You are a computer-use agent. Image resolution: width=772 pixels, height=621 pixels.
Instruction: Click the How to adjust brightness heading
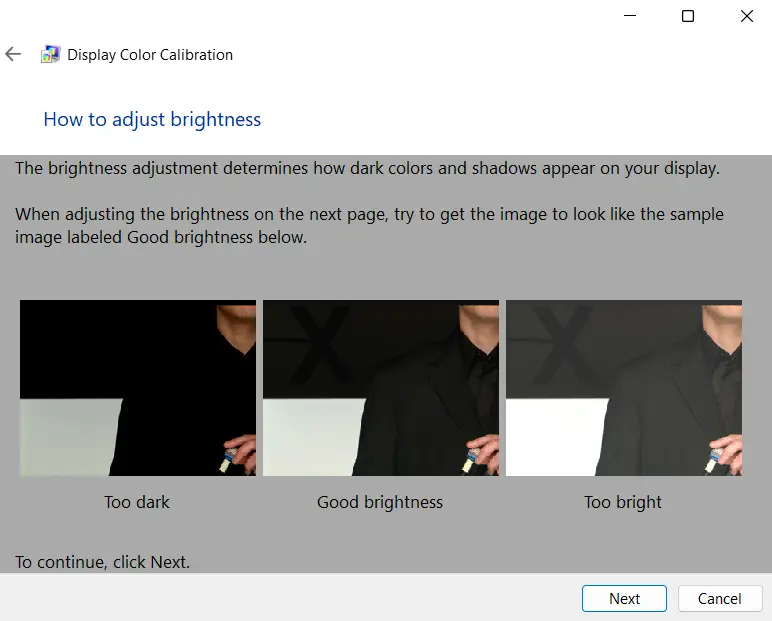tap(152, 120)
